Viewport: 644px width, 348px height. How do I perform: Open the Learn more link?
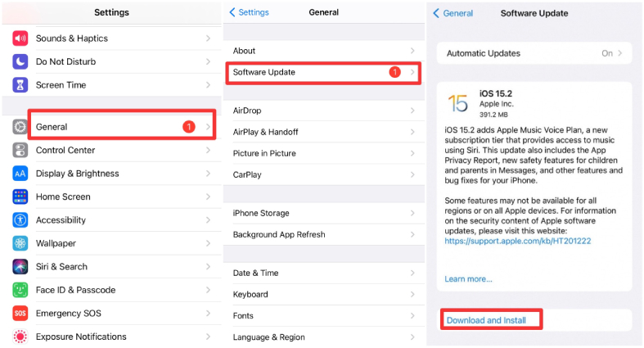(x=468, y=279)
